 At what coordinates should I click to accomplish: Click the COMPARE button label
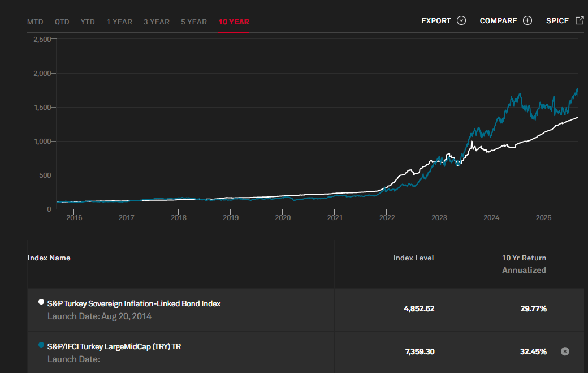click(498, 20)
